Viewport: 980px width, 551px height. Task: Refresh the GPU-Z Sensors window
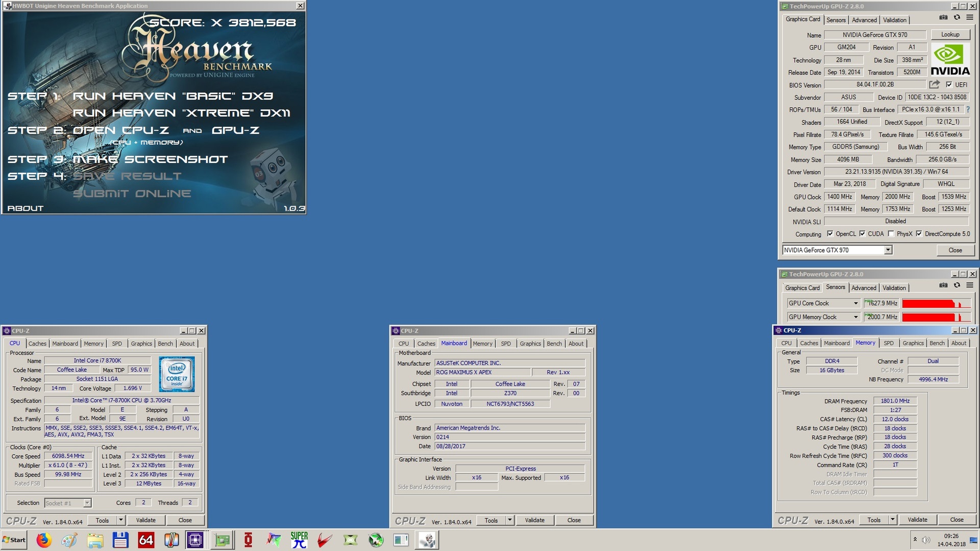tap(957, 285)
